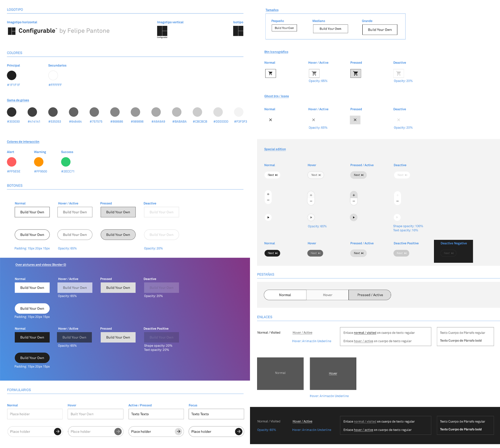
Task: Click the arrow submit icon in Place holder field
Action: pos(57,432)
